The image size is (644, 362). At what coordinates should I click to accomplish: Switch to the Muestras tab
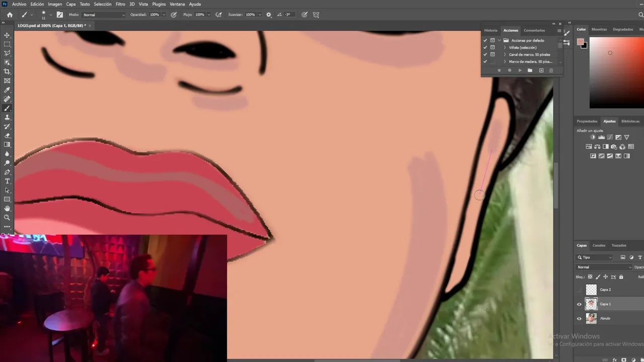tap(599, 29)
